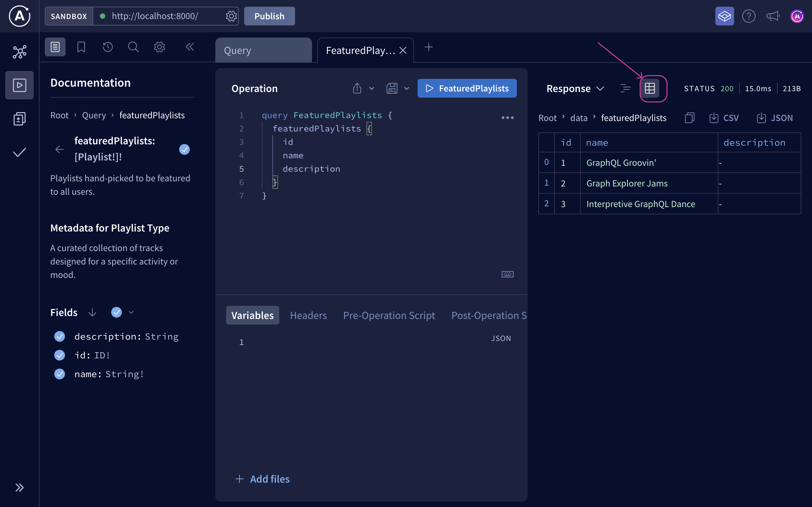This screenshot has height=507, width=812.
Task: Download the response as CSV
Action: click(x=724, y=118)
